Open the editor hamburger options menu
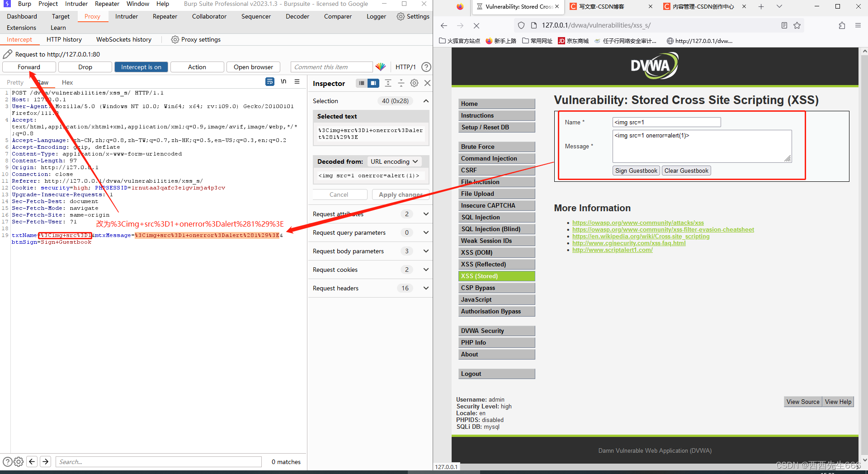Image resolution: width=868 pixels, height=474 pixels. 297,82
